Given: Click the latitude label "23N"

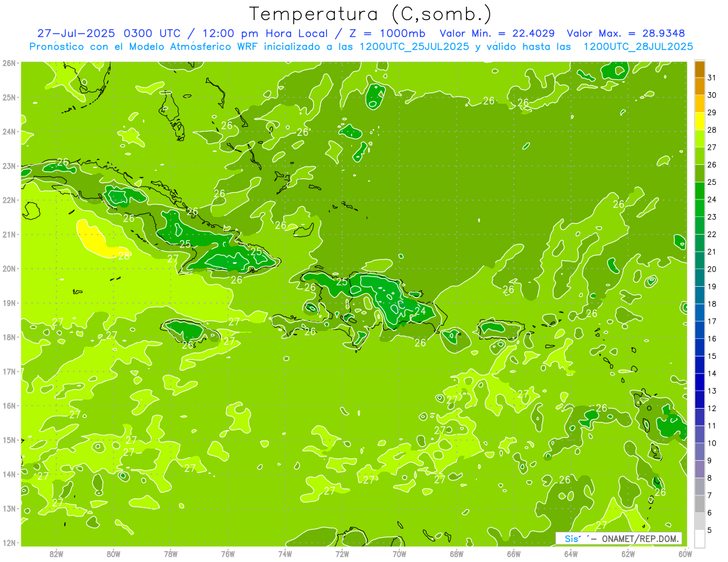Looking at the screenshot, I should click(9, 166).
